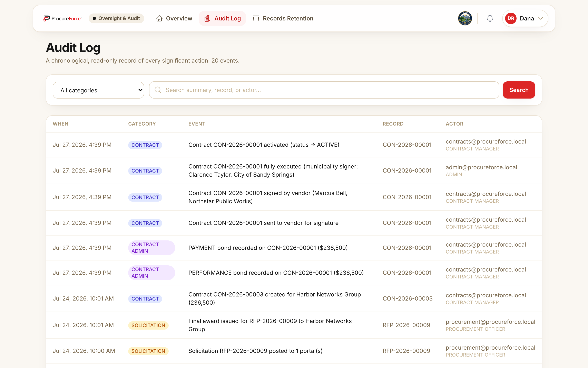Click 'Final award issued for RFP-2026-00009' event
Image resolution: width=588 pixels, height=368 pixels.
point(270,325)
